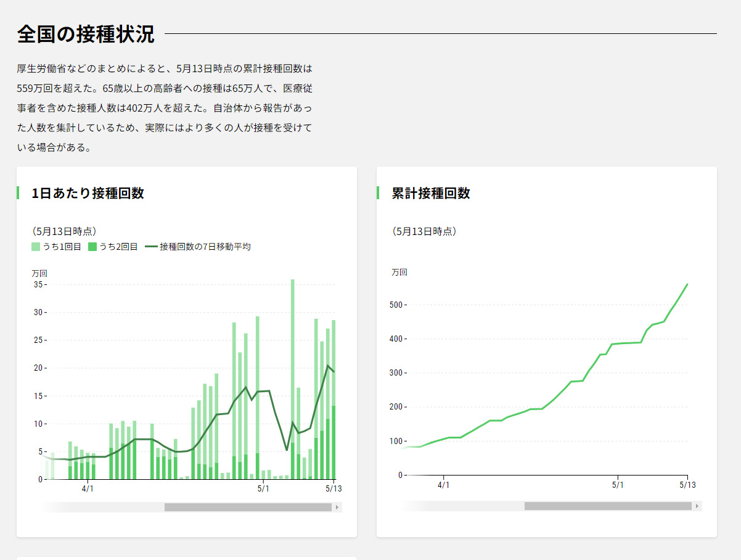Viewport: 741px width, 560px height.
Task: Click the うち2回目 legend swatch
Action: (93, 247)
